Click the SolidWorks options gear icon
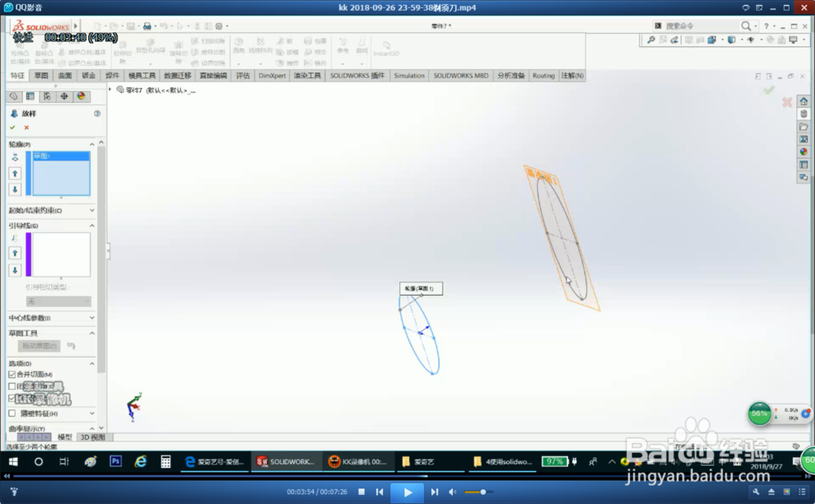 pos(218,26)
